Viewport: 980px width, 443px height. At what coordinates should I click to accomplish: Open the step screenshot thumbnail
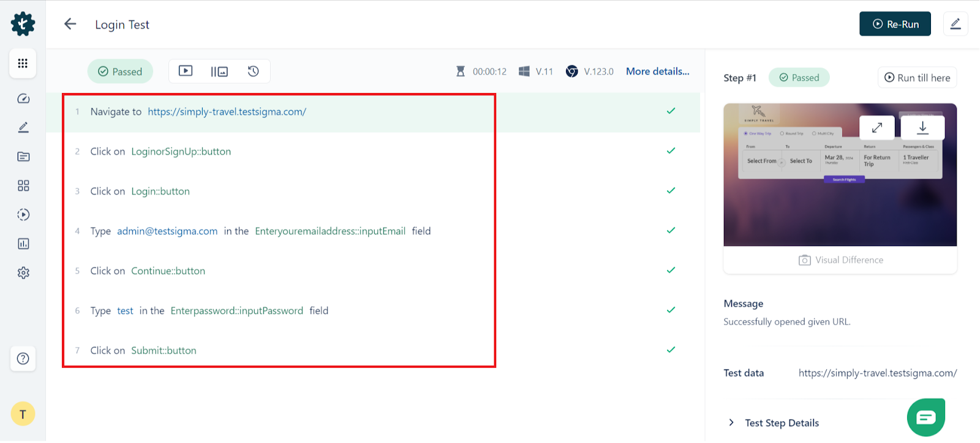click(x=840, y=174)
